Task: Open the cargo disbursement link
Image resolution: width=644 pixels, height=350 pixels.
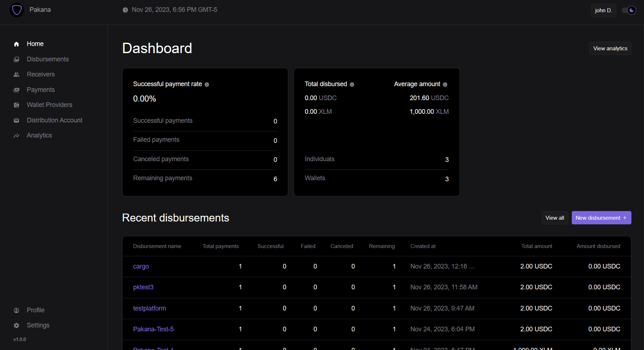Action: 141,266
